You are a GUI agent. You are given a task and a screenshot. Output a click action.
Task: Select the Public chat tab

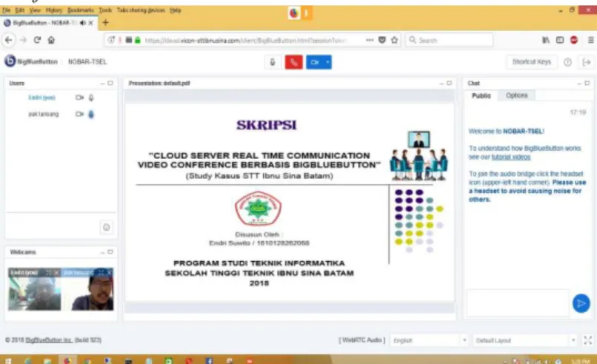pyautogui.click(x=481, y=95)
